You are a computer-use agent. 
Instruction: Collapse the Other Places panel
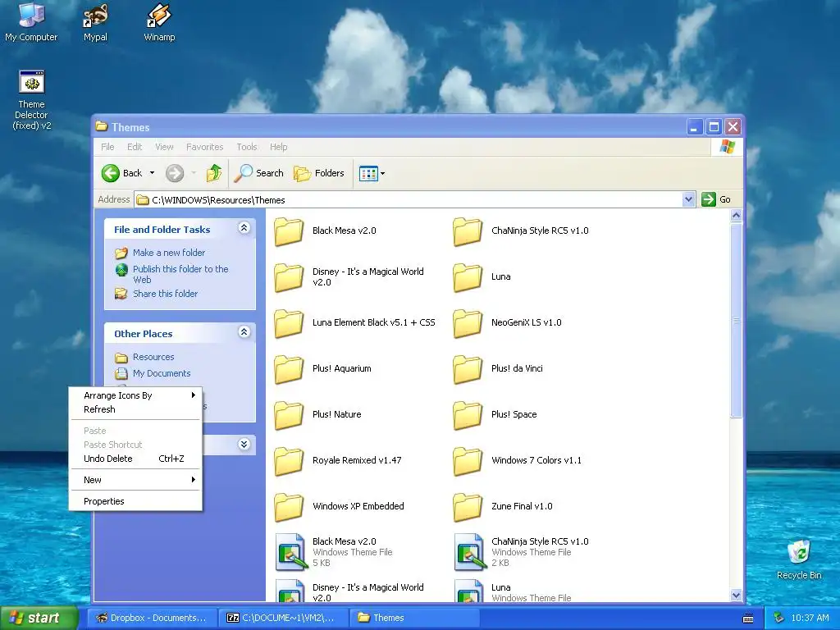244,332
